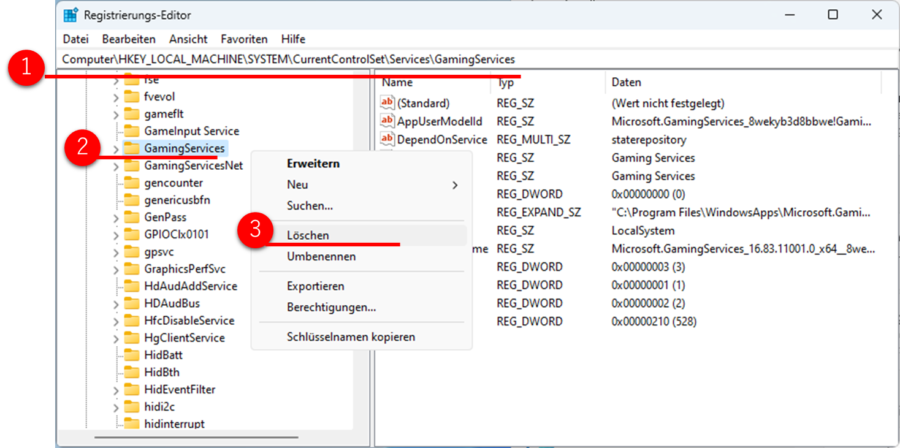The image size is (900, 448).
Task: Click the GPIOClx0101 folder icon
Action: pyautogui.click(x=132, y=234)
